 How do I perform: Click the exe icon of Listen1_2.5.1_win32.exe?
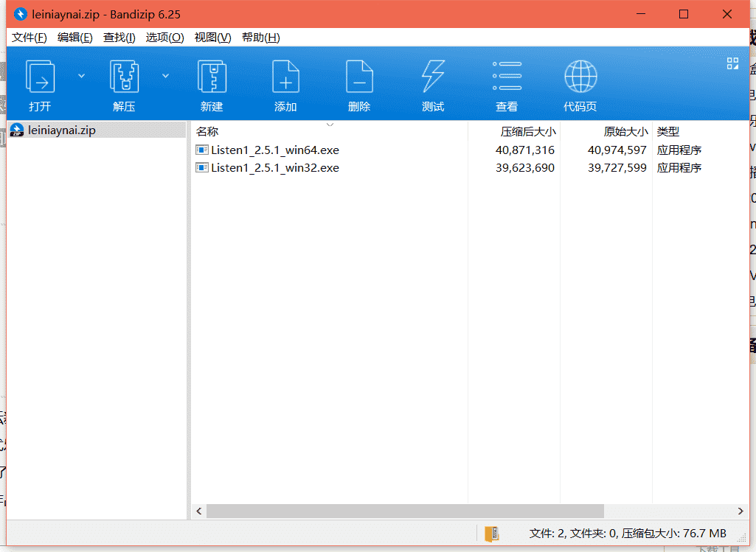click(201, 167)
